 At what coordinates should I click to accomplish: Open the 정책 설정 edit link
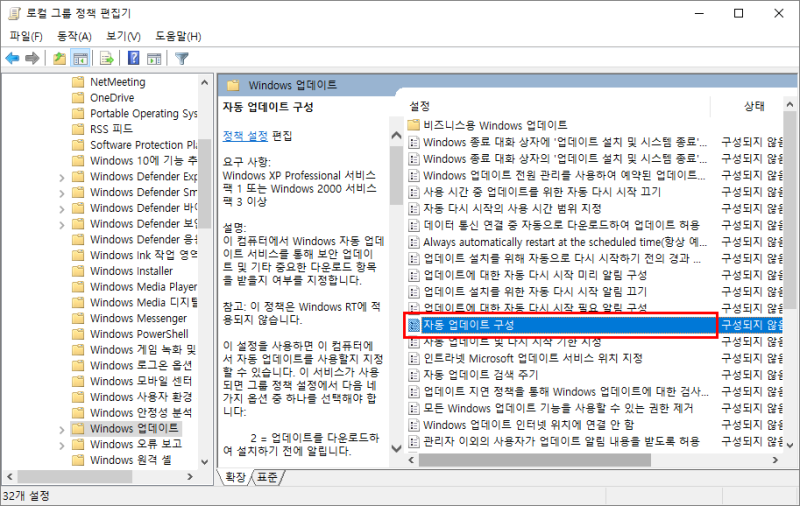click(x=245, y=136)
